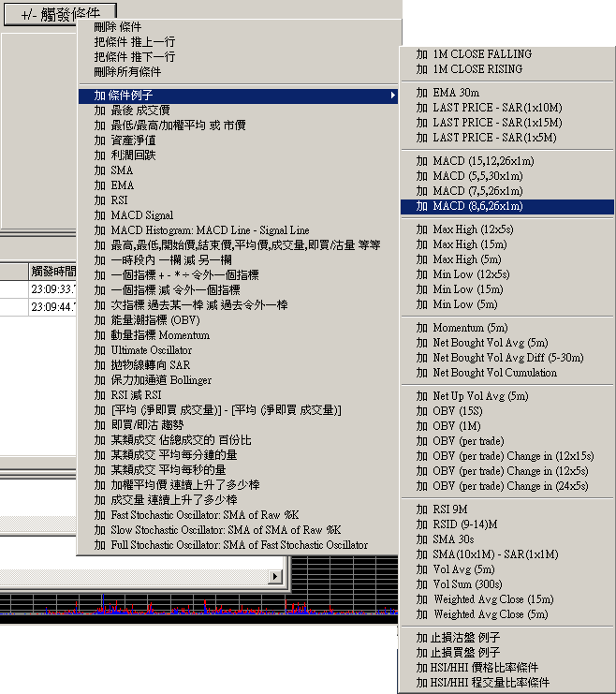Select 加 MACD (8,6,26x1m) example
This screenshot has width=616, height=694.
pos(477,206)
